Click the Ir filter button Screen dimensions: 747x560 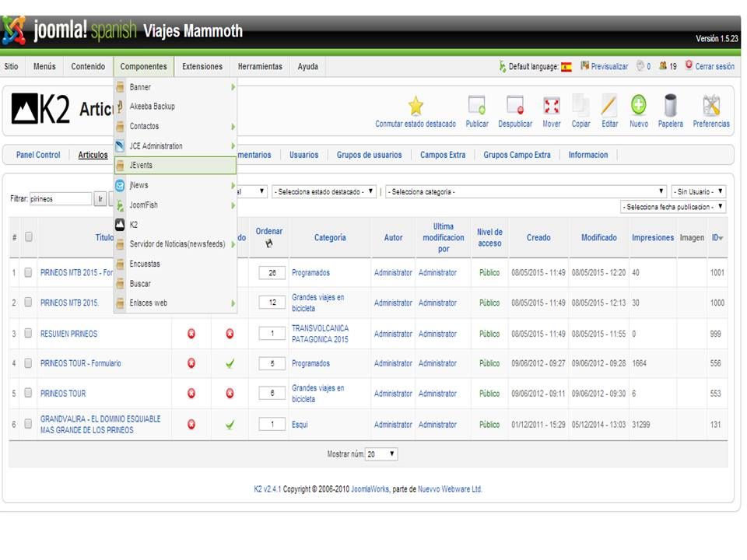[x=100, y=199]
